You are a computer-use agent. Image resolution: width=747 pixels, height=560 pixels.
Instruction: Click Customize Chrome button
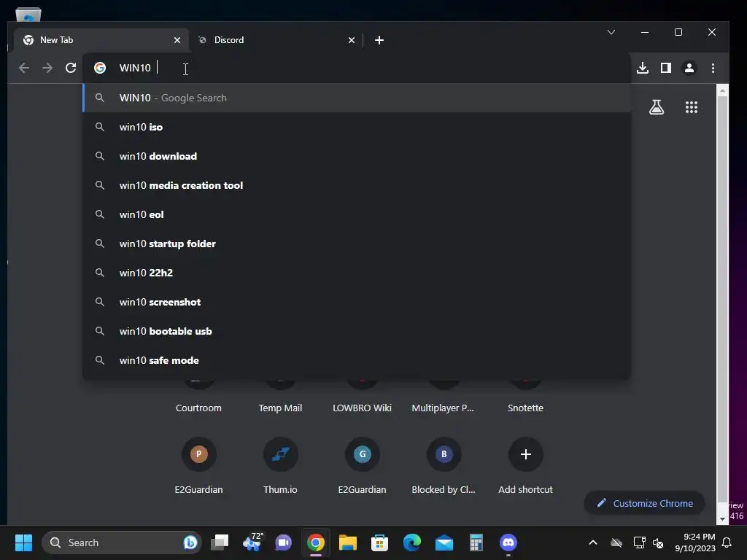tap(645, 503)
